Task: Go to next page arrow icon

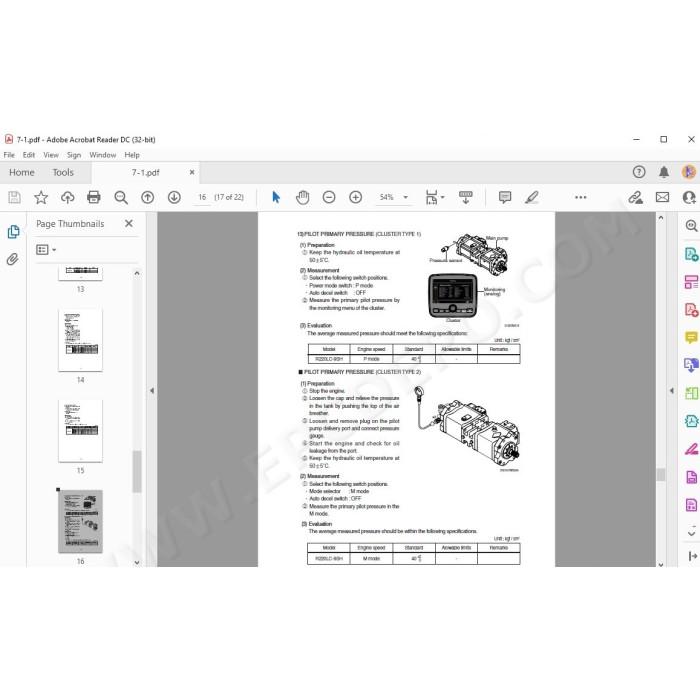Action: click(174, 197)
